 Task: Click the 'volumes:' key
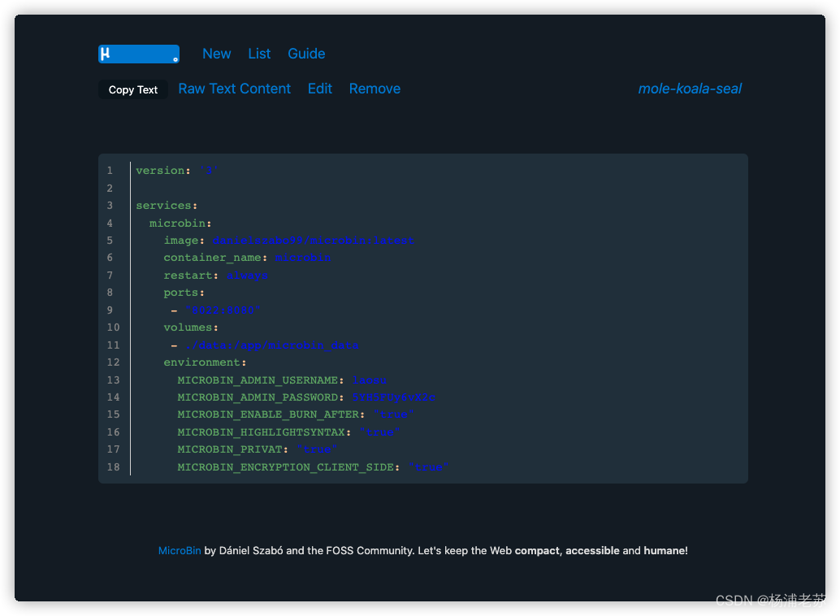(x=191, y=327)
